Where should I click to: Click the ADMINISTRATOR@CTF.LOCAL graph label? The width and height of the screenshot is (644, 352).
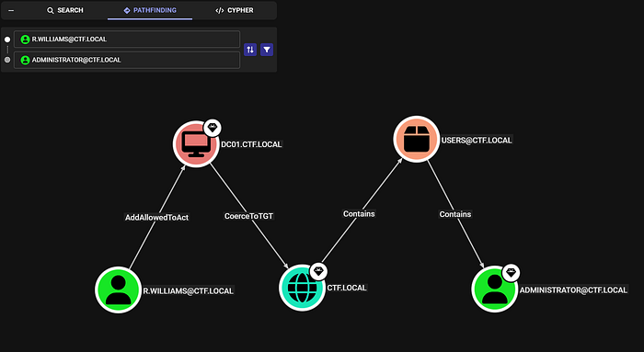(573, 290)
